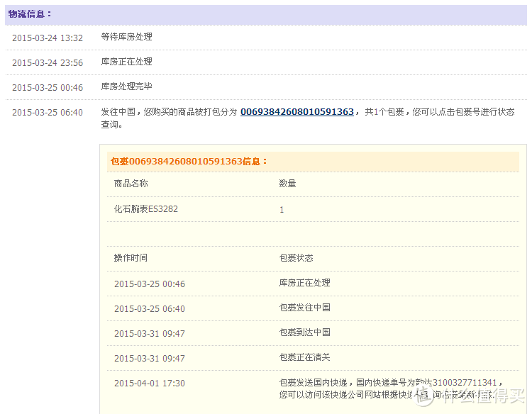Select the top-list status 库房正在处理 beside 2015-03-24 23:56
This screenshot has width=532, height=414.
coord(126,62)
